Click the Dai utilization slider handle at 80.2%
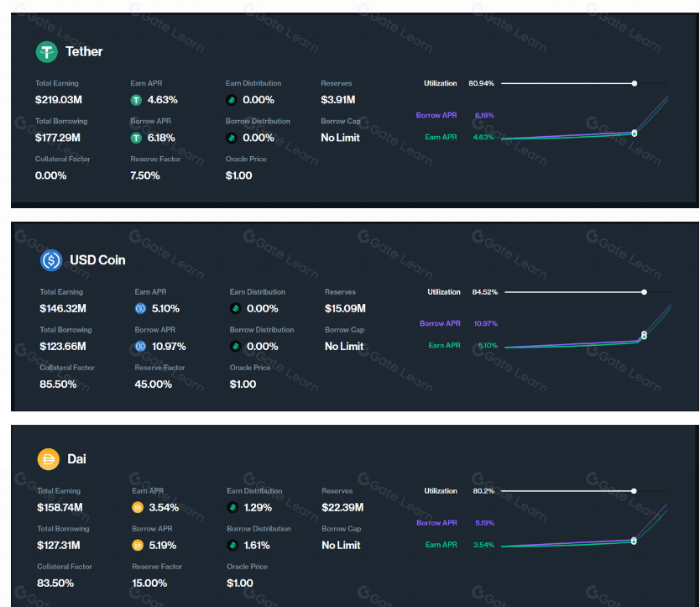700x607 pixels. tap(634, 491)
